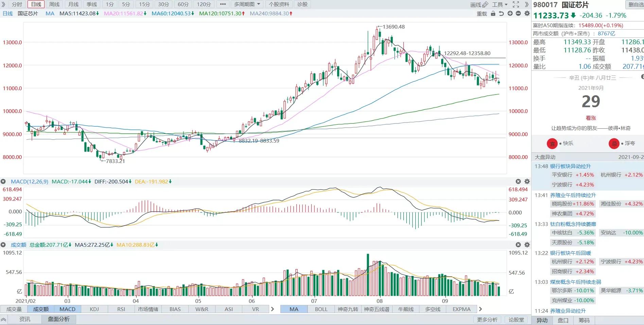Click the 诊股 button
Viewport: 644px width, 325px height.
pyautogui.click(x=302, y=4)
